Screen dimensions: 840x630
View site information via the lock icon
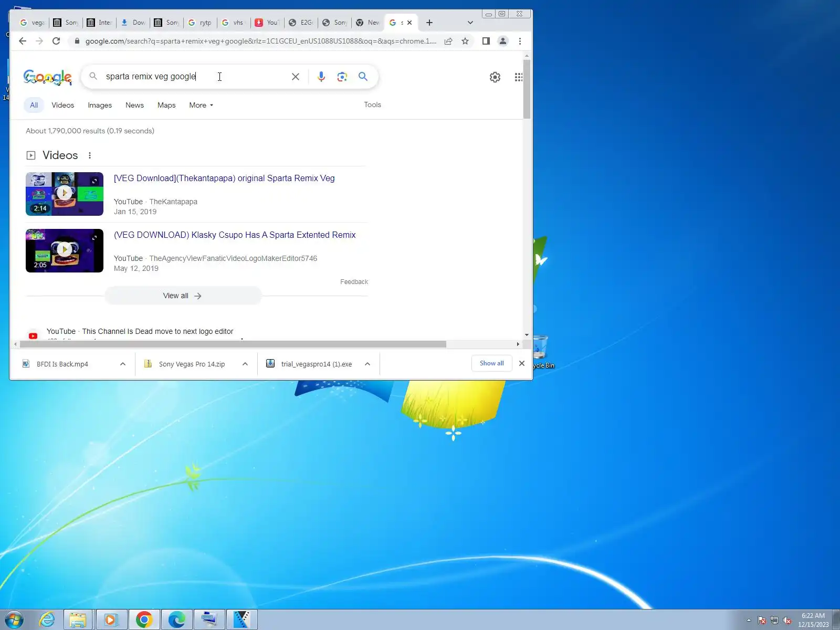click(77, 41)
